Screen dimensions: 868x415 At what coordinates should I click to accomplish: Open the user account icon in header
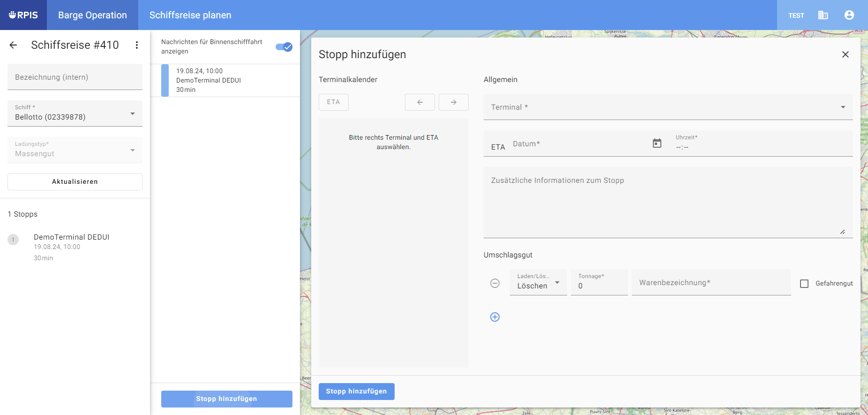pos(849,15)
